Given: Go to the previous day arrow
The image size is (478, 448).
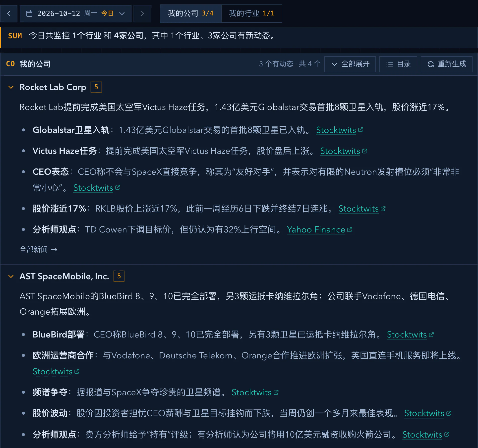Looking at the screenshot, I should 9,13.
